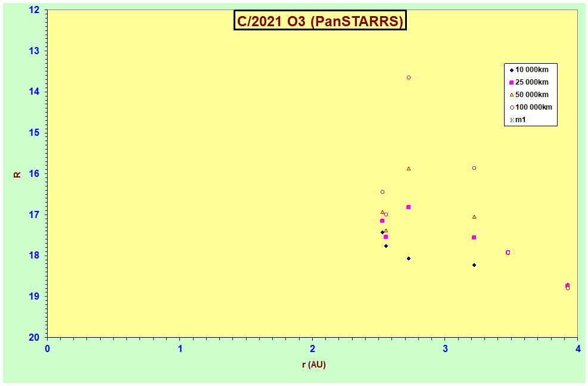This screenshot has width=588, height=386.
Task: Select the orange triangle point at r 3.2, R 17.05
Action: [474, 217]
